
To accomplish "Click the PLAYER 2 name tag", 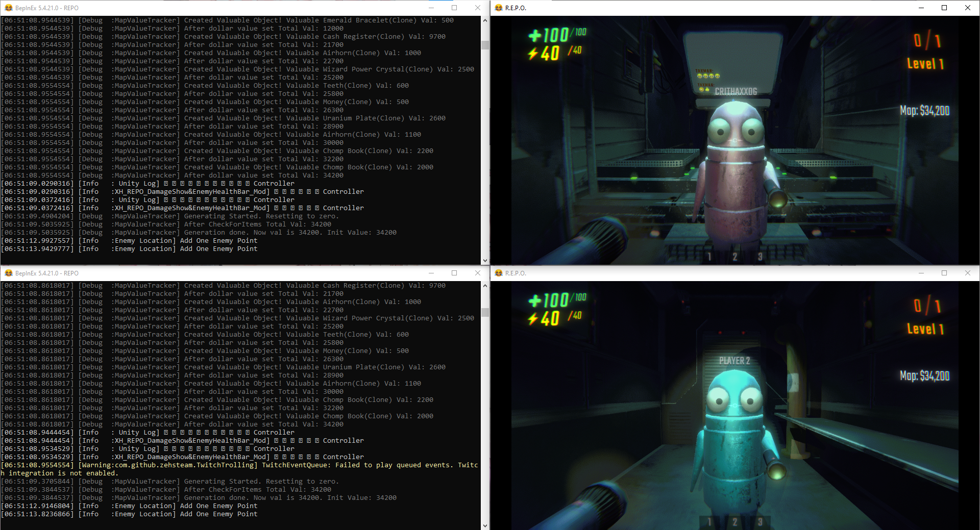I will 734,361.
